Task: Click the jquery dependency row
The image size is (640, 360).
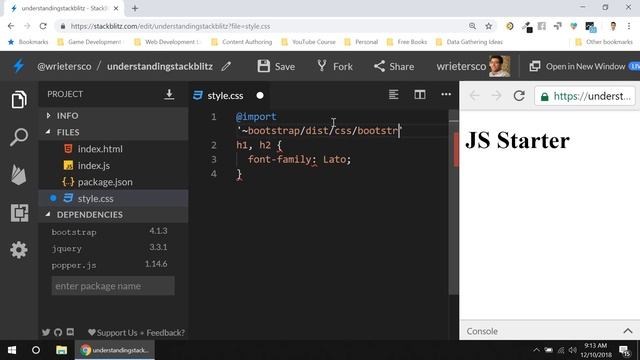Action: [109, 248]
